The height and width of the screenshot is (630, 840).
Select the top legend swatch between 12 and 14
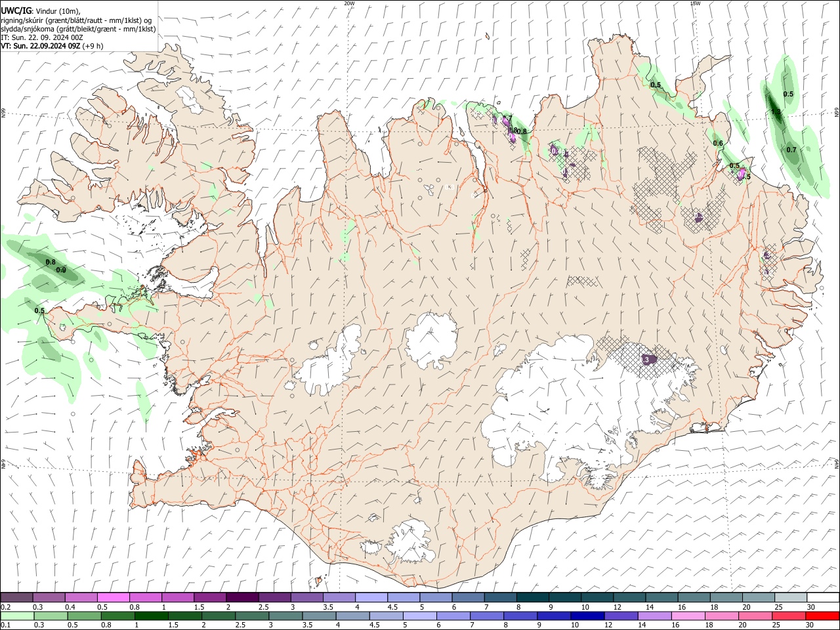coord(630,598)
